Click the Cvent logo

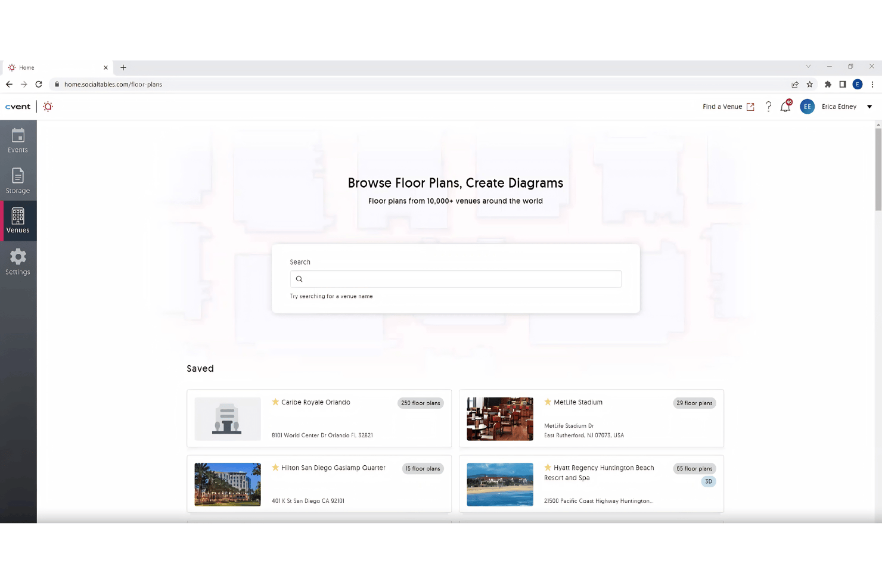[x=18, y=107]
